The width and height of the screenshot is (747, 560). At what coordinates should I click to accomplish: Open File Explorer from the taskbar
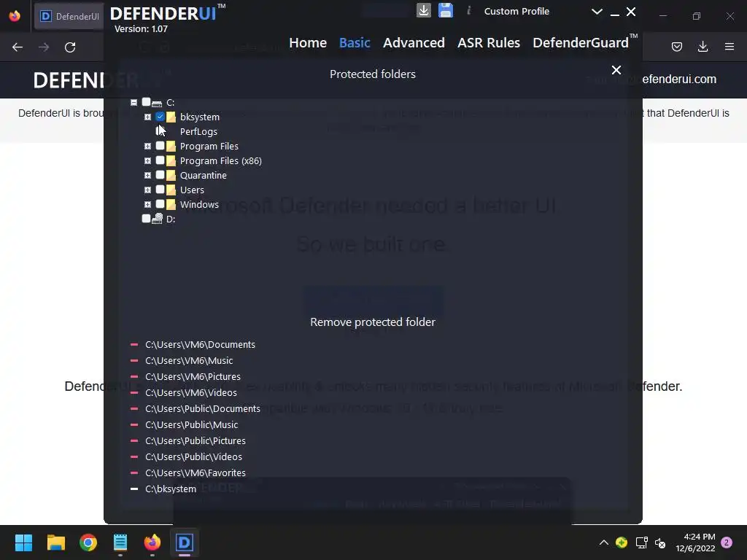(55, 542)
